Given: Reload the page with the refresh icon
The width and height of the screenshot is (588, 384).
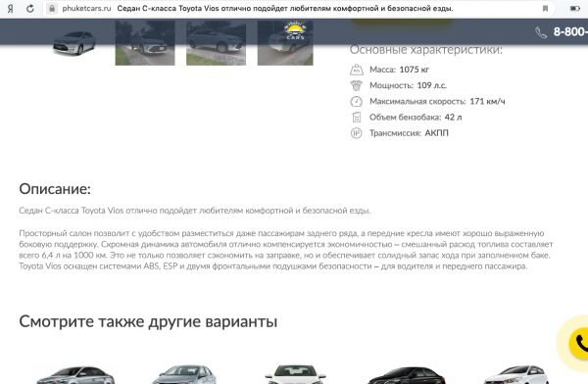Looking at the screenshot, I should click(x=30, y=8).
